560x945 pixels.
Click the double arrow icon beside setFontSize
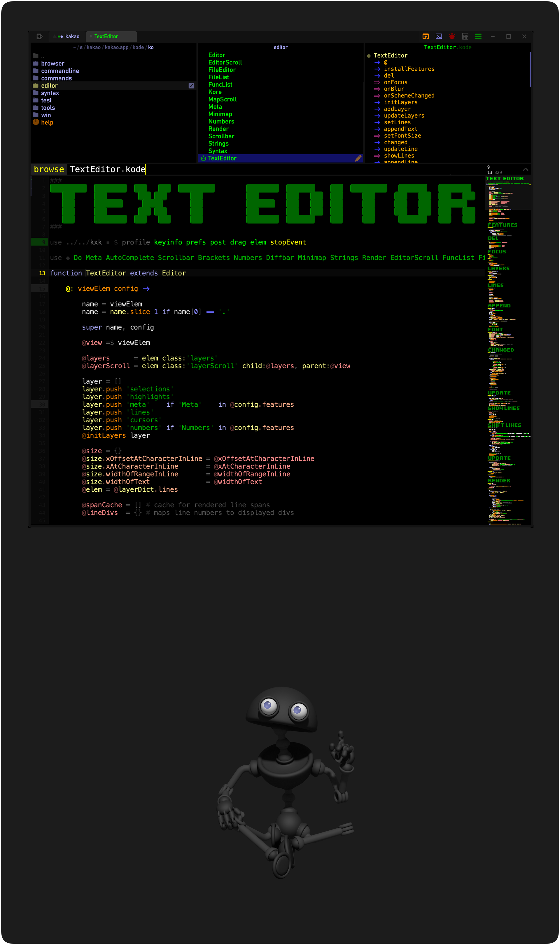point(377,136)
